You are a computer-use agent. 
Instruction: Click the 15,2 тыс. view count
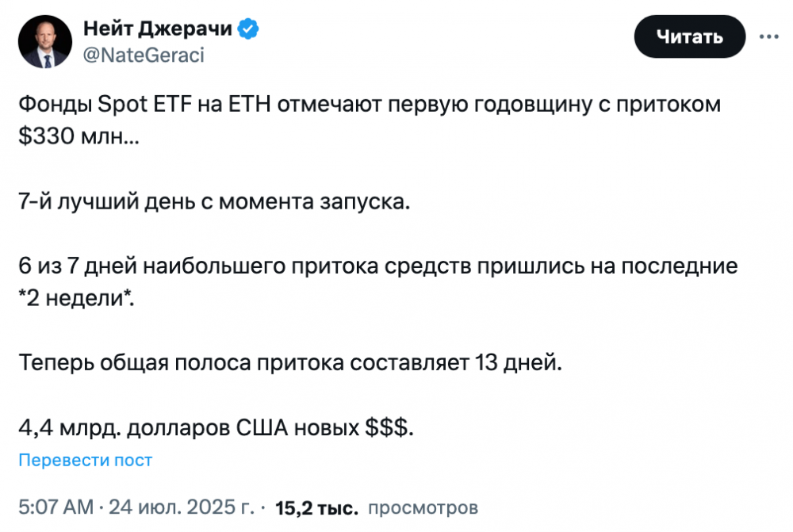click(316, 507)
